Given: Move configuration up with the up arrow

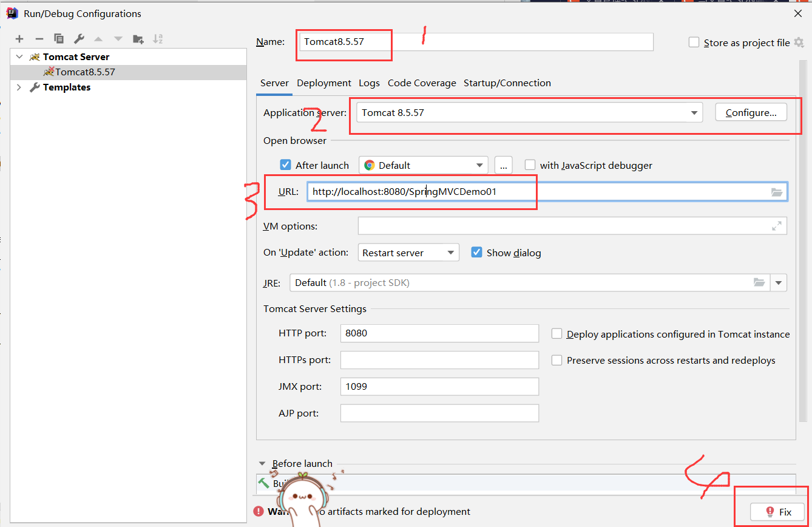Looking at the screenshot, I should click(x=98, y=39).
